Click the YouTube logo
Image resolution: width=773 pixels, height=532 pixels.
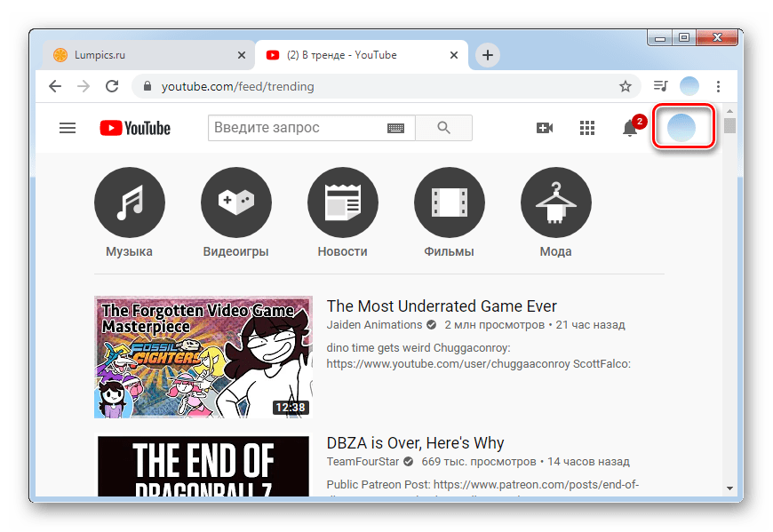pos(135,128)
